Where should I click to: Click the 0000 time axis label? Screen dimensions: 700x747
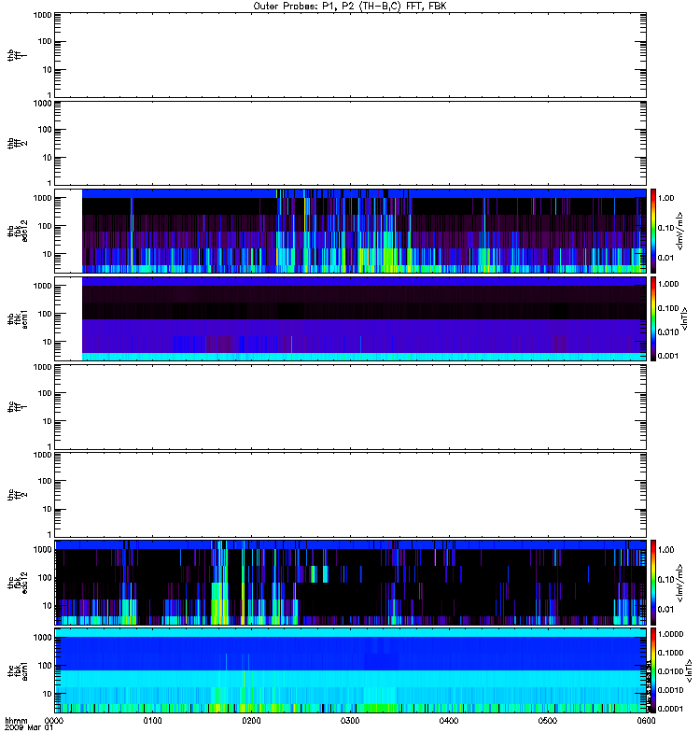tap(54, 721)
